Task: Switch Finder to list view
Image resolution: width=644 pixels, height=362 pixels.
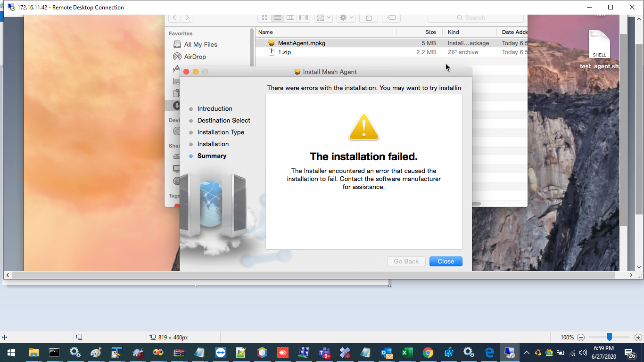Action: pyautogui.click(x=278, y=17)
